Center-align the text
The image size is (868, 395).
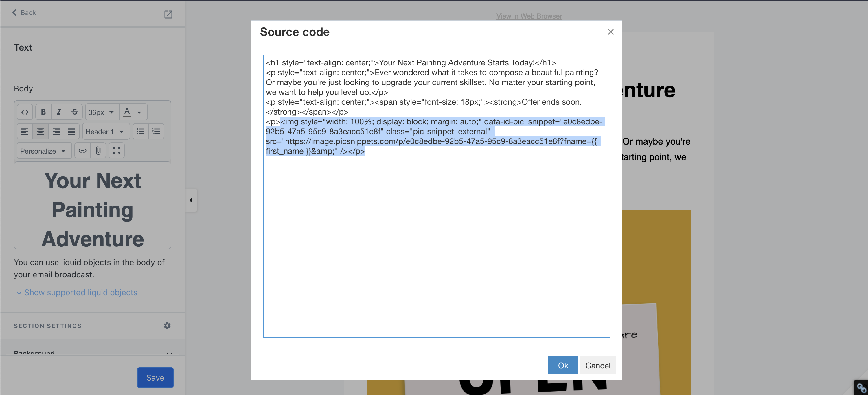click(41, 131)
